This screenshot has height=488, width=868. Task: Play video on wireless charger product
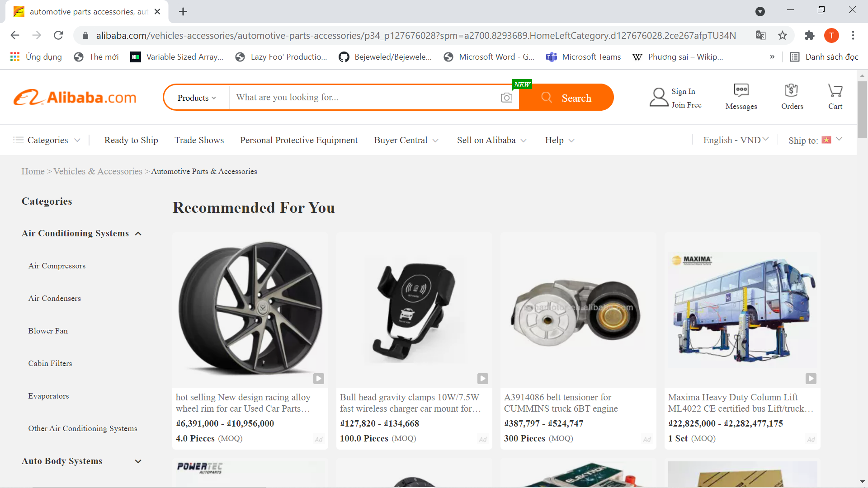(483, 378)
